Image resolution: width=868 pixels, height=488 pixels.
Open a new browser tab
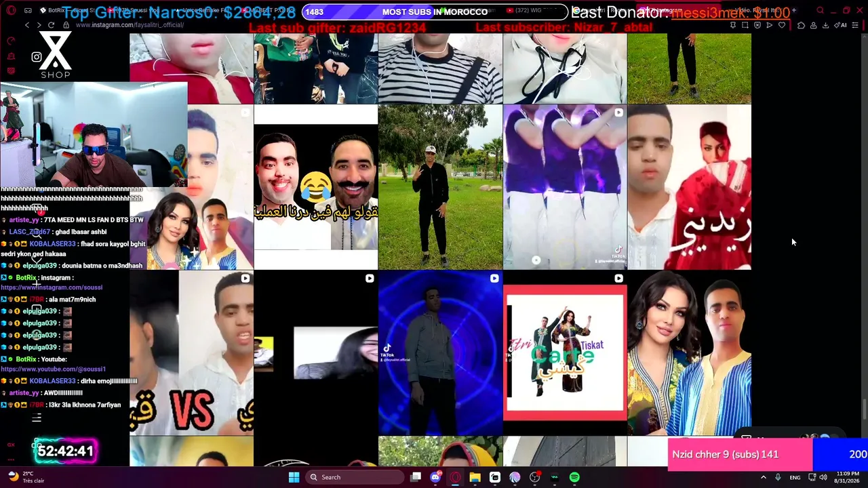tap(794, 10)
